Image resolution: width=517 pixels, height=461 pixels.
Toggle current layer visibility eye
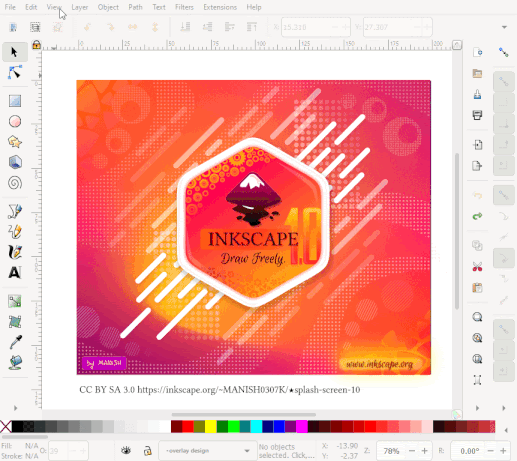tap(126, 451)
